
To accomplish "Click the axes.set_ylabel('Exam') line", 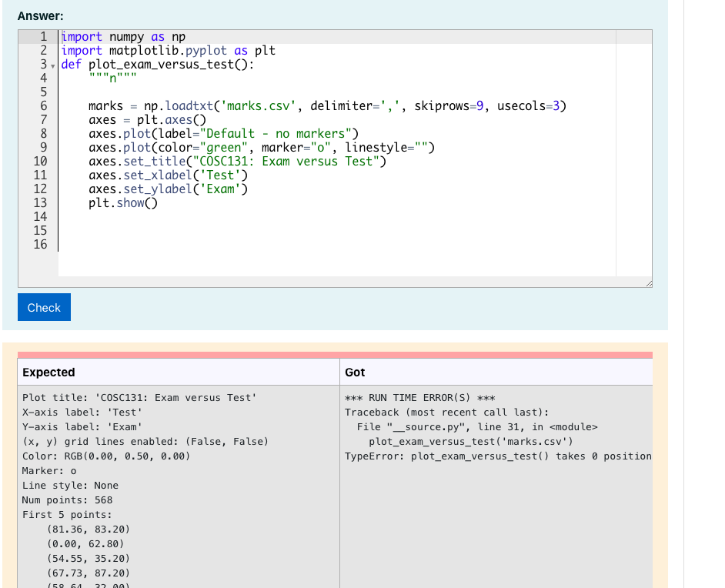I will click(169, 189).
